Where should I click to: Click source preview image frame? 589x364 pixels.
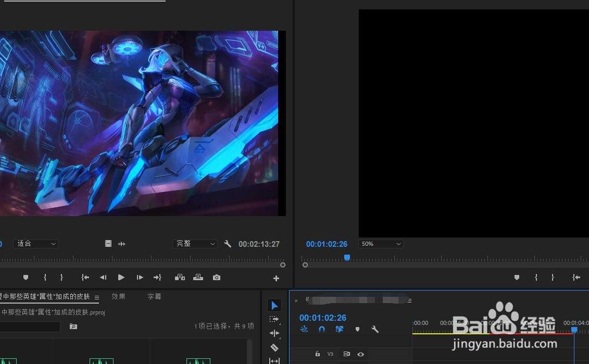(x=139, y=123)
